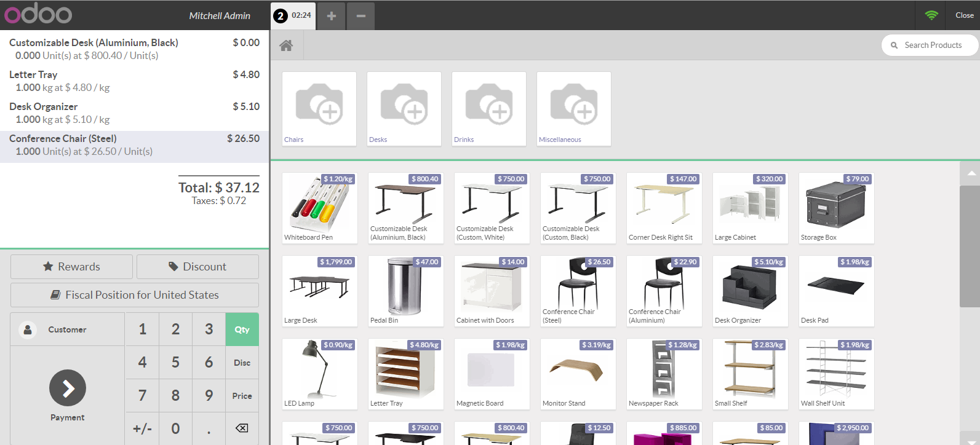Open the Drinks category
Screen dimensions: 980x445
[x=489, y=109]
